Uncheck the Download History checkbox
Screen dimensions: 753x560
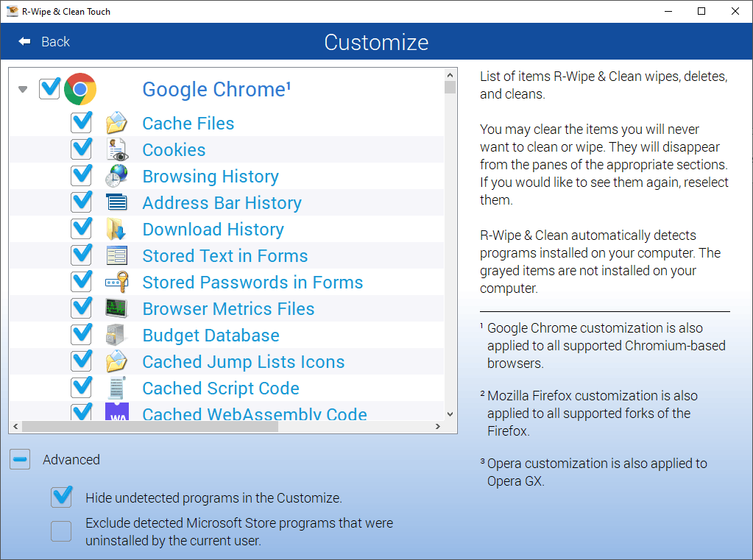click(x=81, y=229)
